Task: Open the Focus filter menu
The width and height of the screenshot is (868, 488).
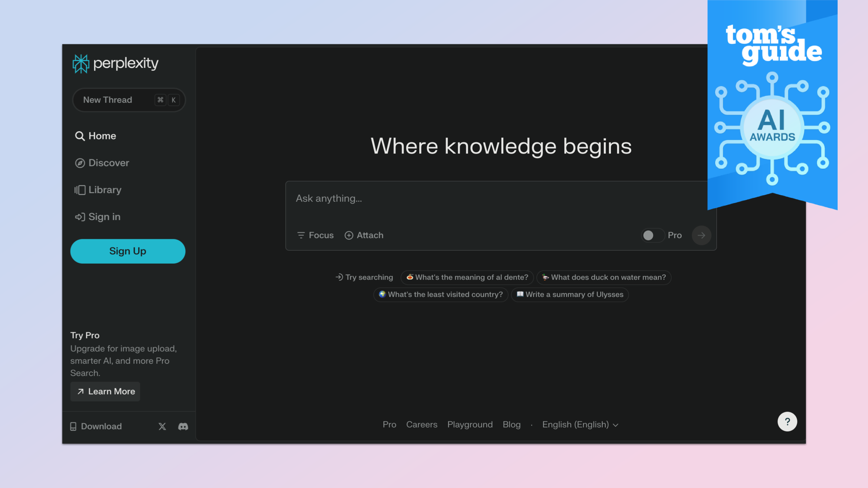Action: click(x=316, y=235)
